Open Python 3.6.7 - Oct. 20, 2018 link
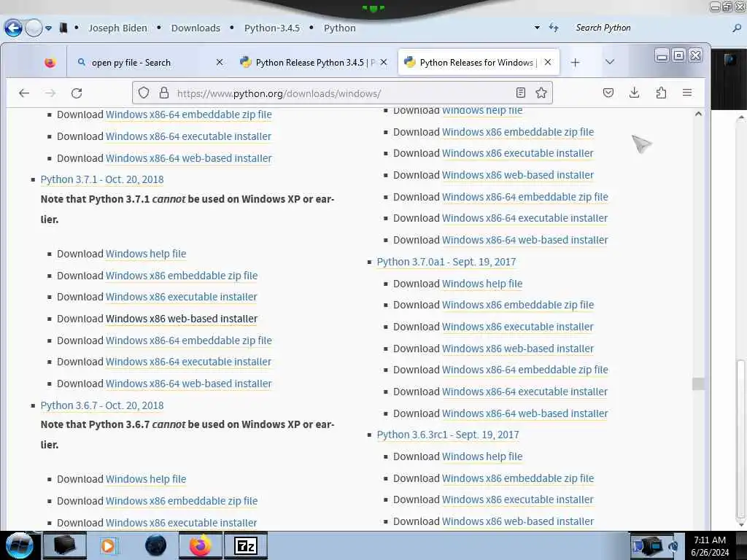 point(102,405)
